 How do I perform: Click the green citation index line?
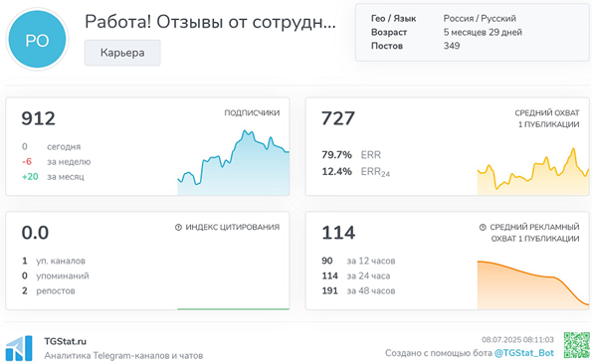coord(234,309)
